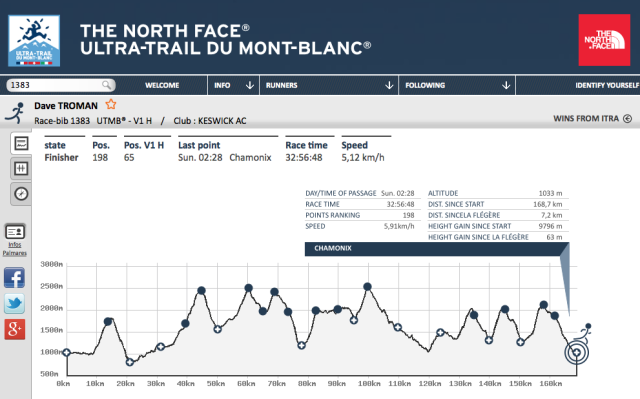Select the peak checkpoint marker near 100km

367,287
